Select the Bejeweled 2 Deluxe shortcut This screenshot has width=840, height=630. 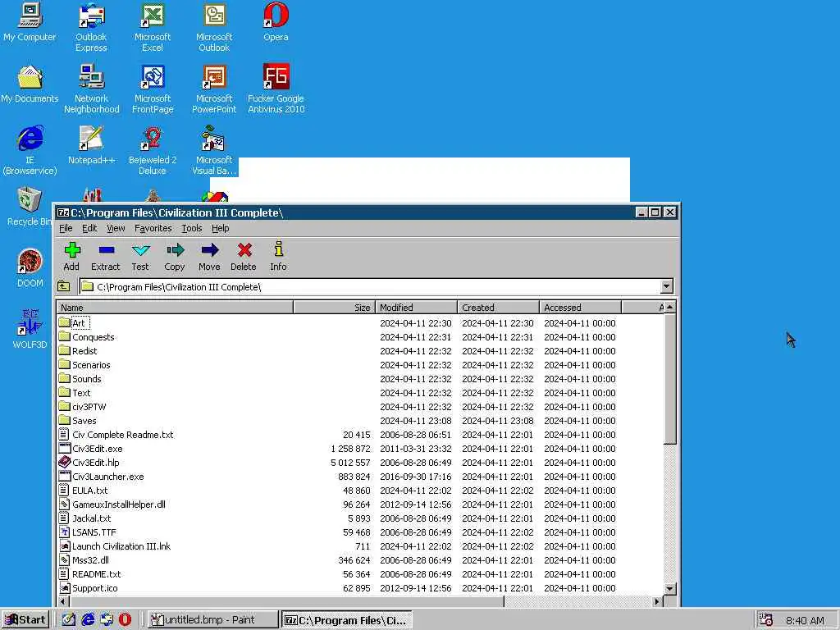click(x=153, y=151)
